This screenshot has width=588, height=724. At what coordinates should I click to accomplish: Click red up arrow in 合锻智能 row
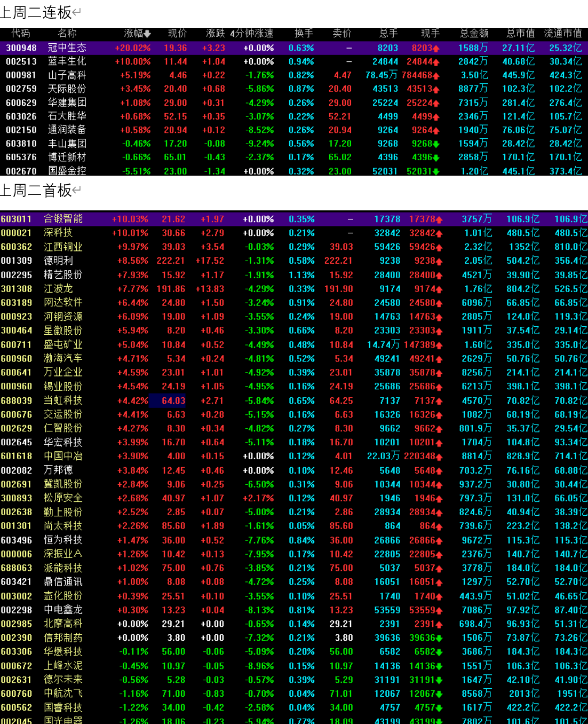click(439, 219)
